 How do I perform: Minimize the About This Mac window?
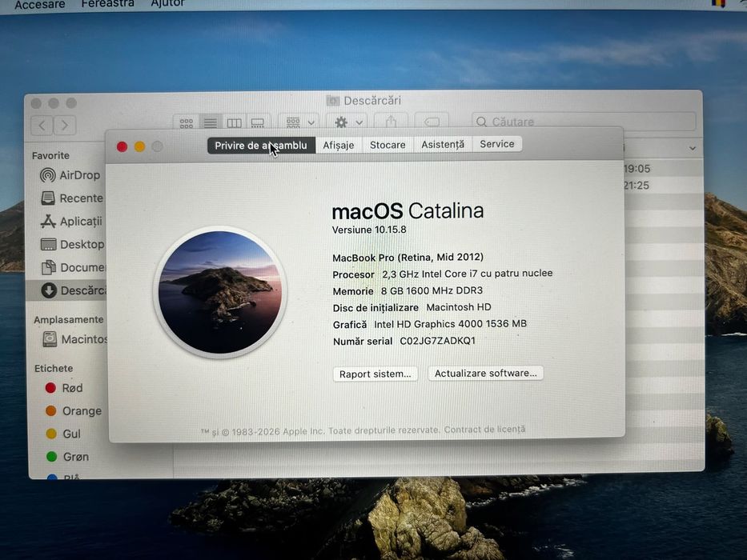coord(139,146)
